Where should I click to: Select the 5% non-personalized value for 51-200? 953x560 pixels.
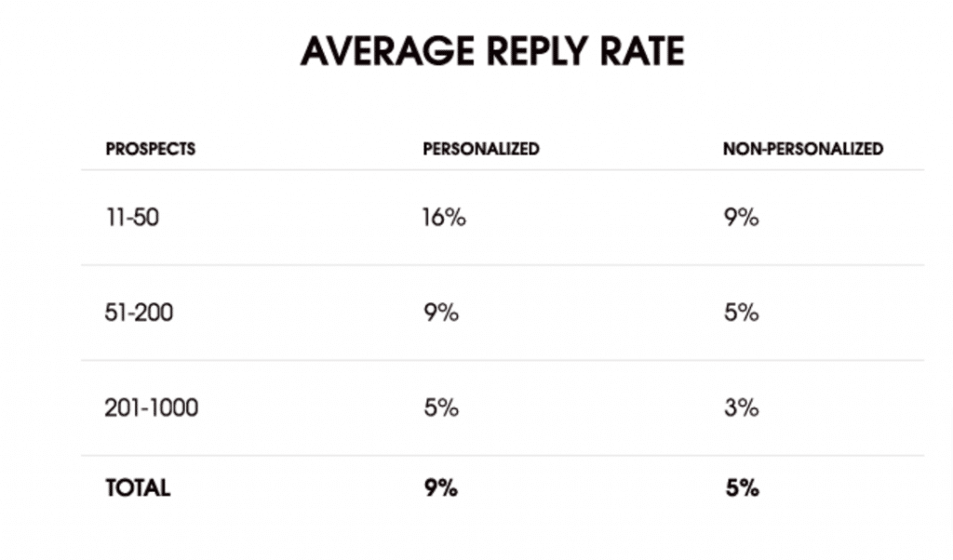[x=742, y=313]
